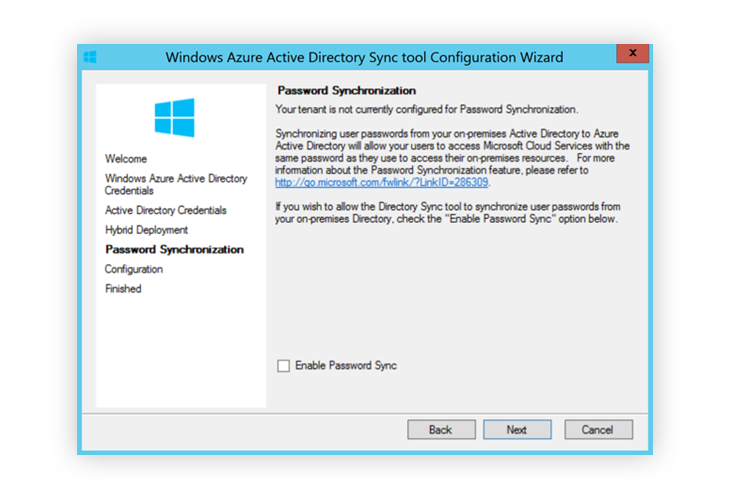This screenshot has width=730, height=500.
Task: Close the wizard with the red X
Action: pyautogui.click(x=632, y=53)
